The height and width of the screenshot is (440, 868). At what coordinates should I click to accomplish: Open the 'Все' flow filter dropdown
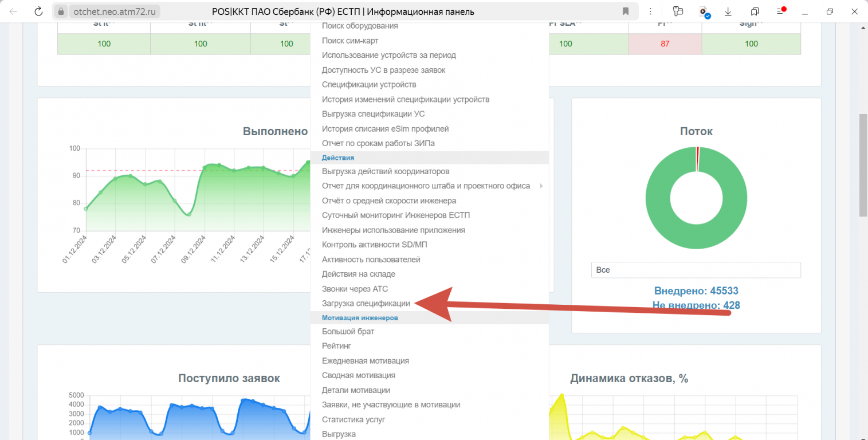click(x=696, y=270)
